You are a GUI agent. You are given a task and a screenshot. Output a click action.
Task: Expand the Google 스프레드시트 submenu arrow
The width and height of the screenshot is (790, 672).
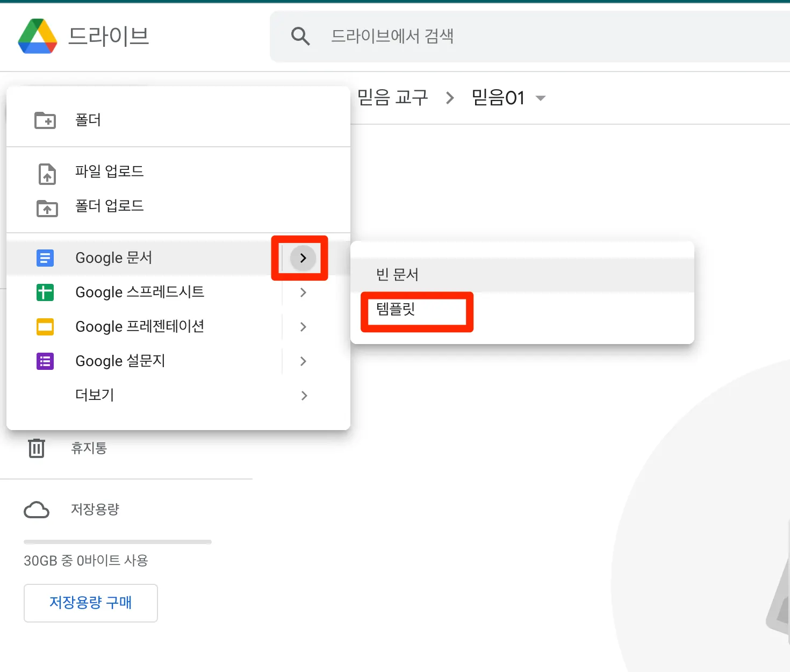(x=303, y=292)
